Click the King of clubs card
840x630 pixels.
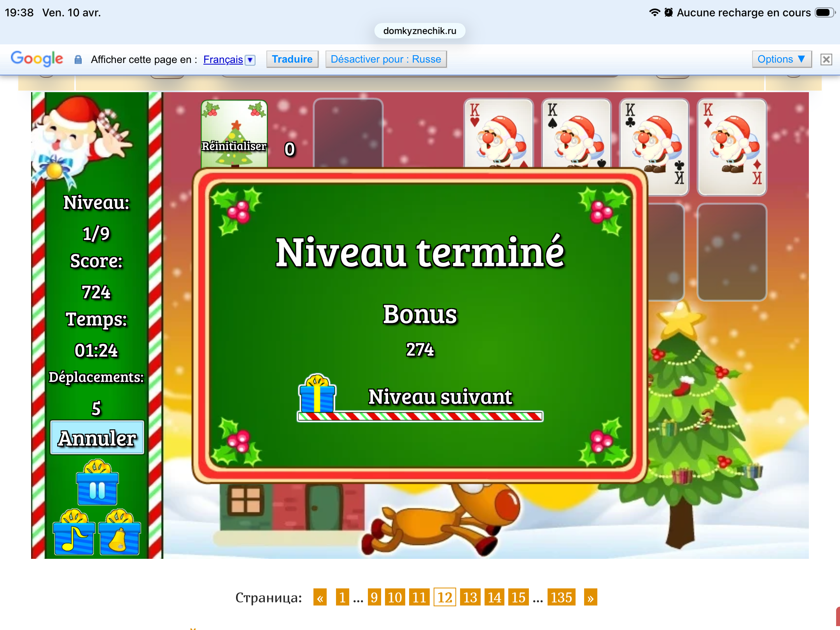point(654,147)
